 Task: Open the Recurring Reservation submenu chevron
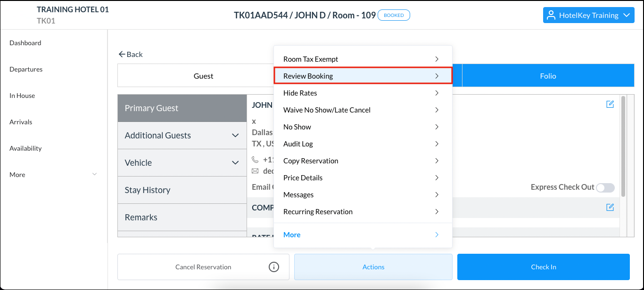(x=437, y=212)
